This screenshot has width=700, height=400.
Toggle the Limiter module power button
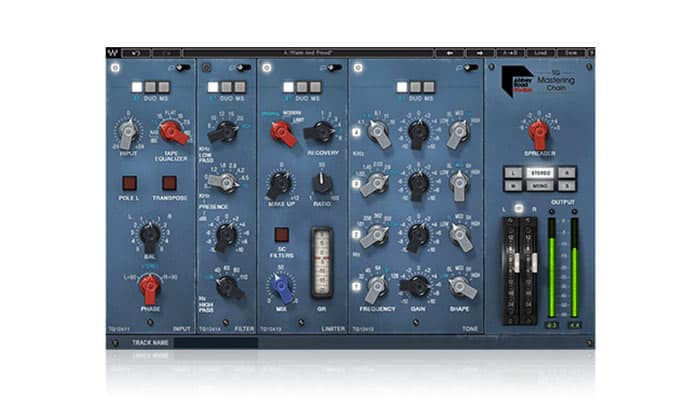[x=267, y=68]
